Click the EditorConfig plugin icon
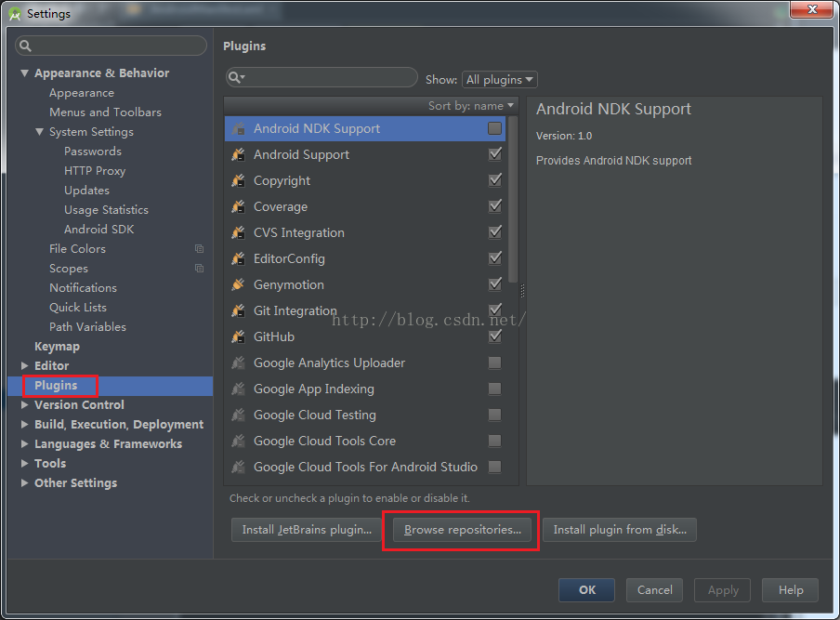 (x=239, y=258)
